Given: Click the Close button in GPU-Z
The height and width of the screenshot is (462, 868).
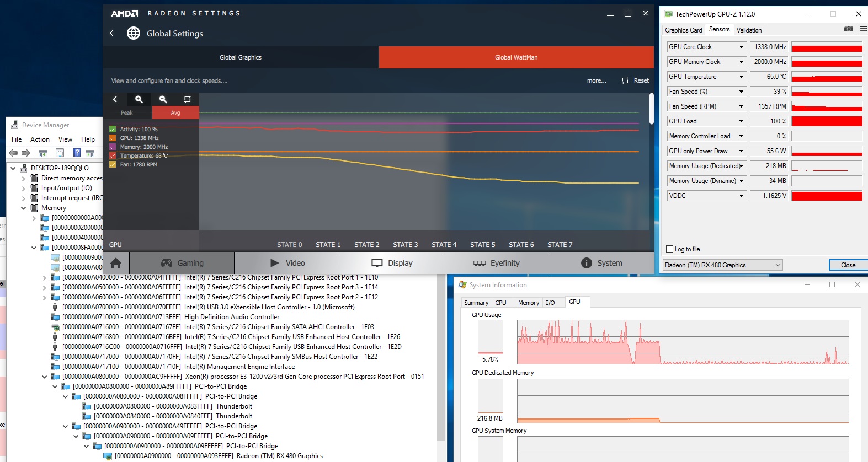Looking at the screenshot, I should click(848, 265).
